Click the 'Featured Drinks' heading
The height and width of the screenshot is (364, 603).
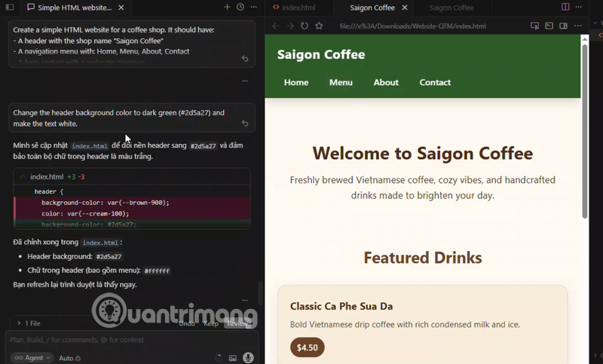(x=423, y=258)
